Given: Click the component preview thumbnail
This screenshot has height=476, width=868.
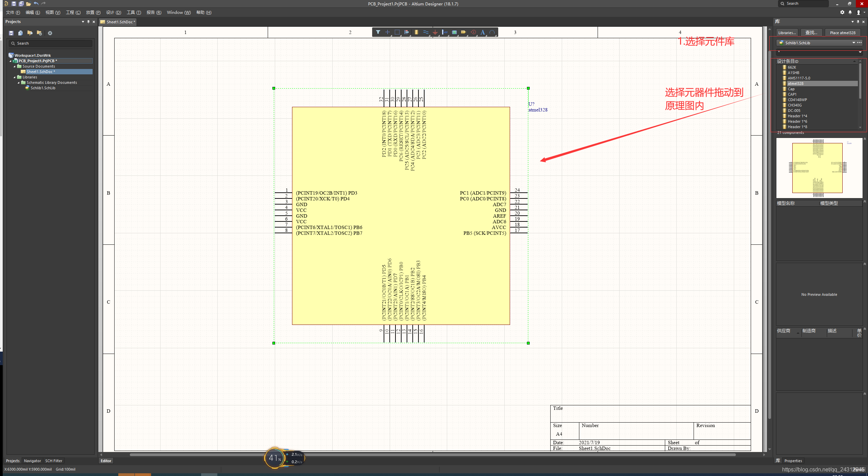Looking at the screenshot, I should pos(818,167).
